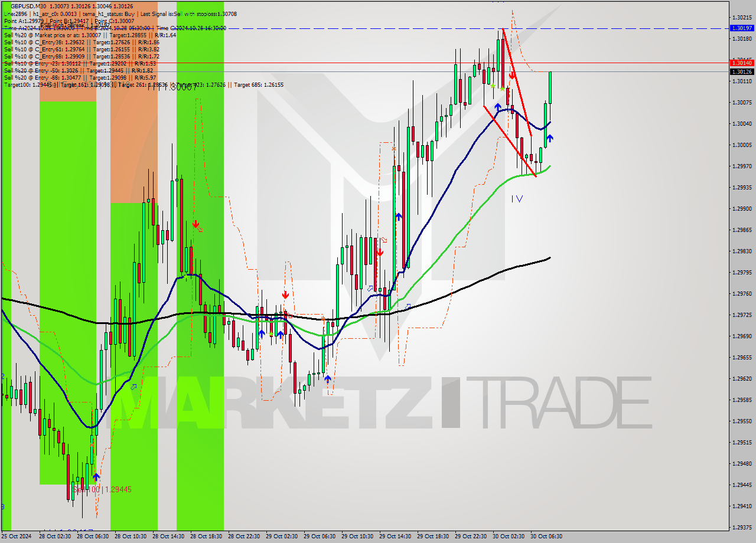Screen dimensions: 756x543
Task: Select the red 1.30140 price tag
Action: pos(742,62)
